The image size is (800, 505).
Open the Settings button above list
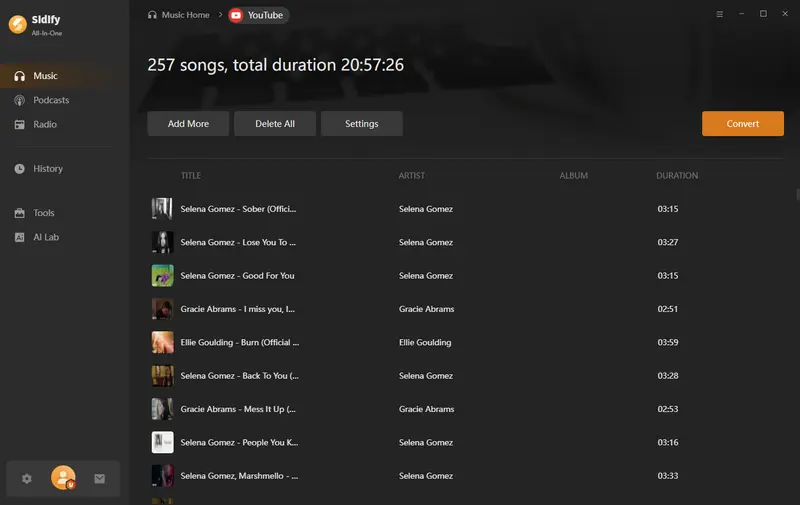click(362, 124)
